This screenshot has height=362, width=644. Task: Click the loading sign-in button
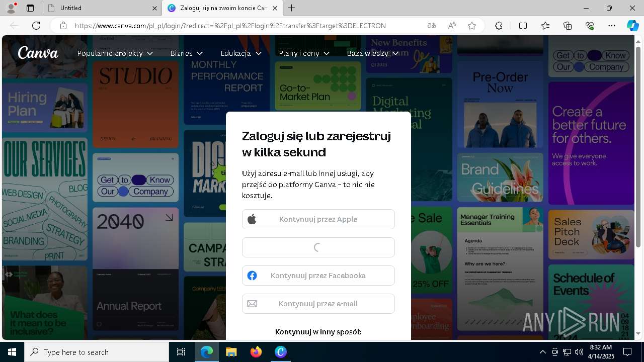pyautogui.click(x=318, y=247)
